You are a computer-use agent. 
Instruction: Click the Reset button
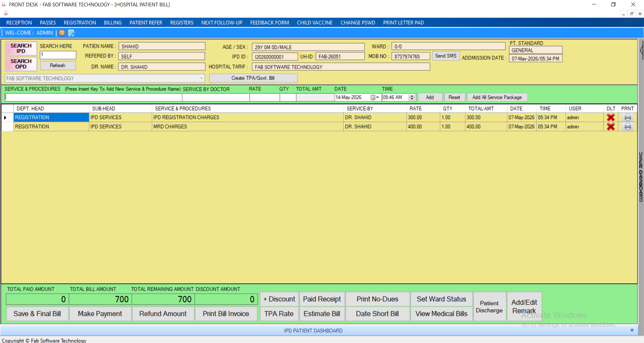click(x=454, y=97)
